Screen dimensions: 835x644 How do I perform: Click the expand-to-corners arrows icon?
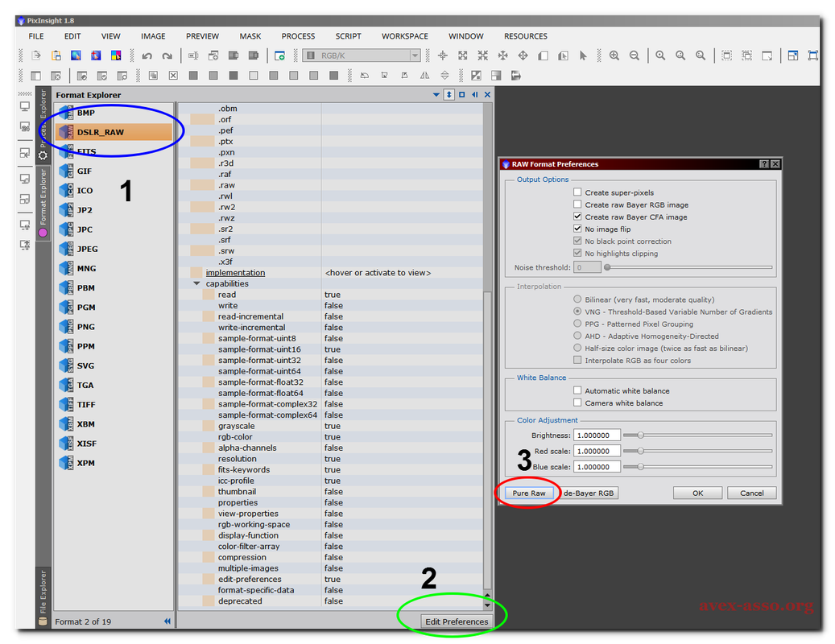tap(462, 56)
